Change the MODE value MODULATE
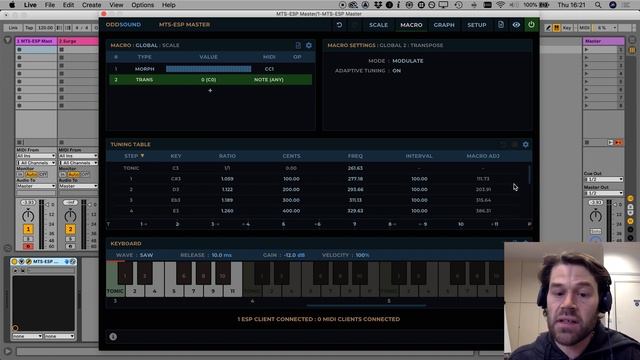The height and width of the screenshot is (360, 640). 408,61
